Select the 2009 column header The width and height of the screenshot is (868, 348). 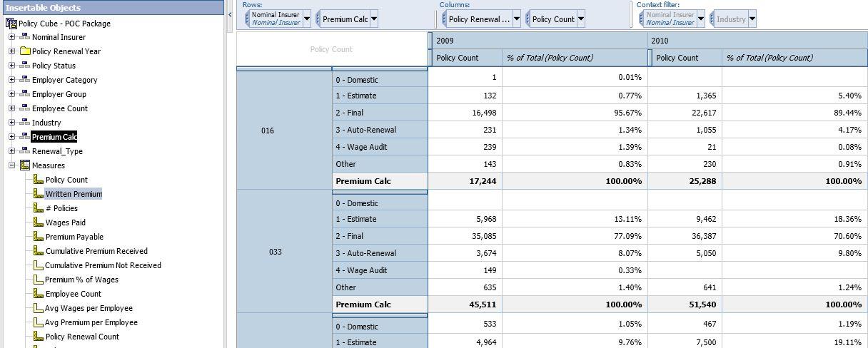tap(445, 41)
